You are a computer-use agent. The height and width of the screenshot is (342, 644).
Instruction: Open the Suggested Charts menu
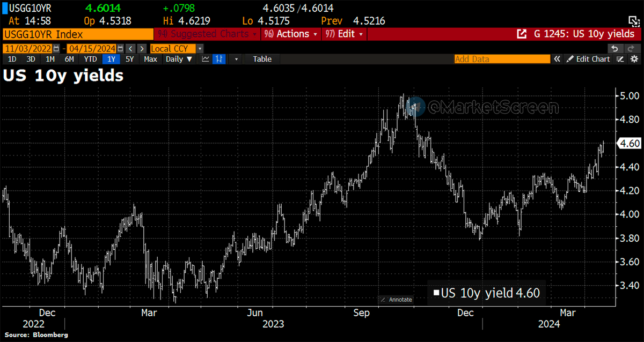point(207,34)
